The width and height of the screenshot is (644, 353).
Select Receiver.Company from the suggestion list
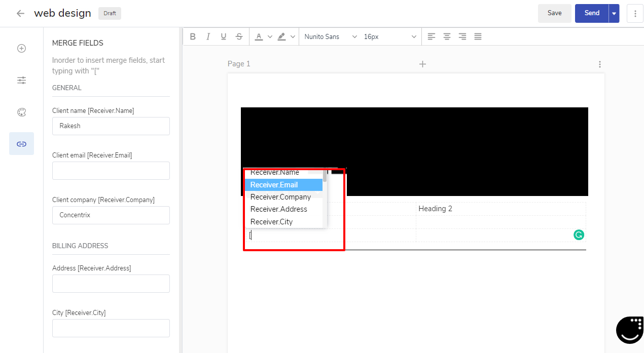point(280,197)
